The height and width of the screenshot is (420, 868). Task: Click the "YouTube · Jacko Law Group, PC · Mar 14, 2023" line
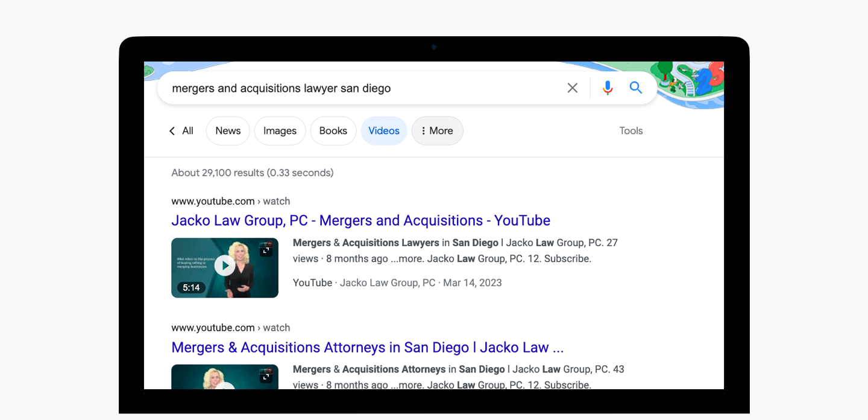tap(397, 283)
